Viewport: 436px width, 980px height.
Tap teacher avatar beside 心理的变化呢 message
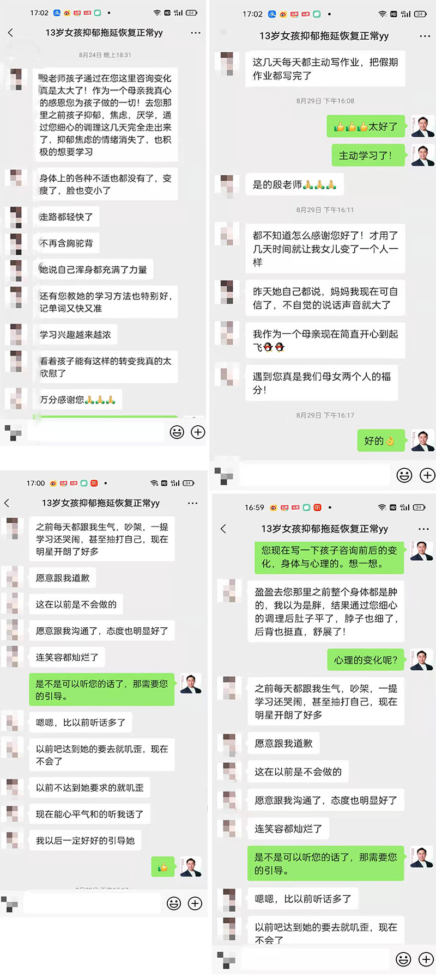pyautogui.click(x=422, y=660)
